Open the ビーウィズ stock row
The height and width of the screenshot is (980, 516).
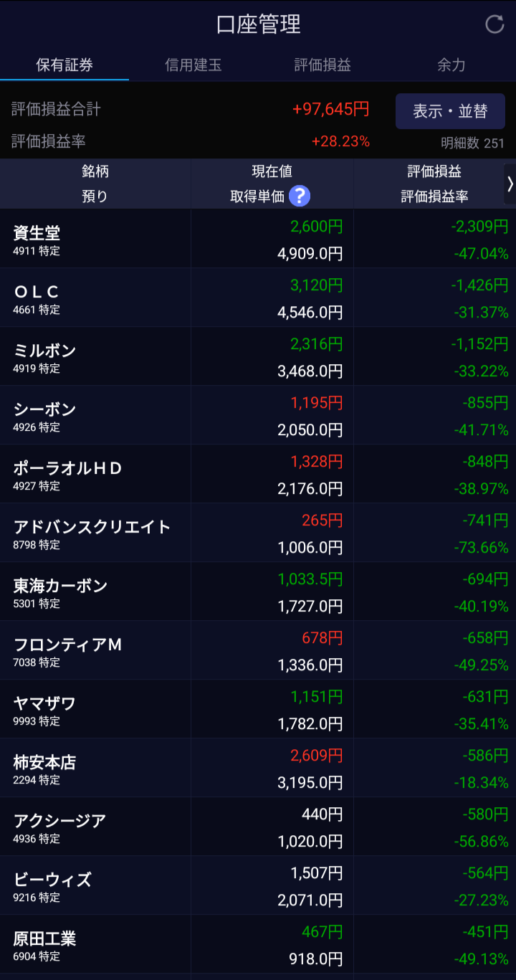pyautogui.click(x=258, y=885)
